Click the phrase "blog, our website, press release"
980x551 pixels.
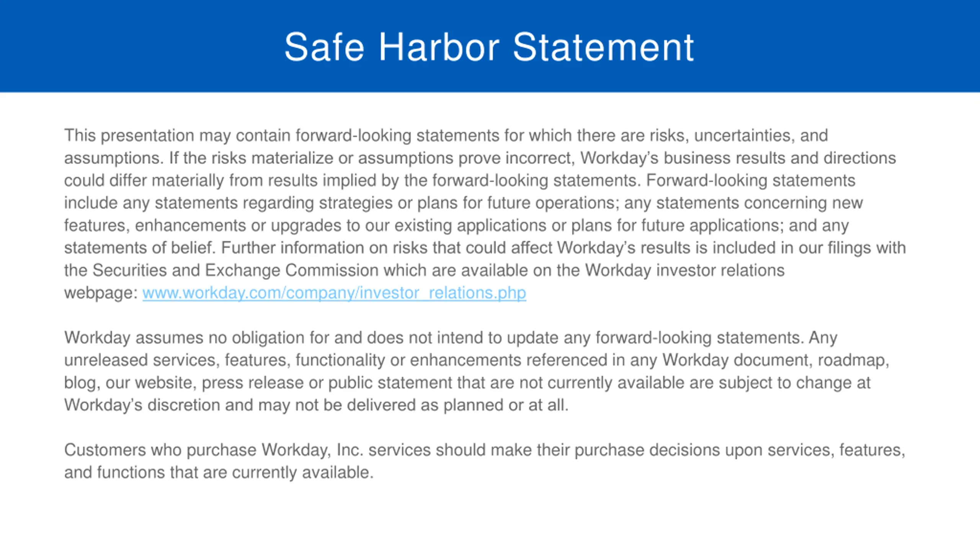[x=184, y=383]
